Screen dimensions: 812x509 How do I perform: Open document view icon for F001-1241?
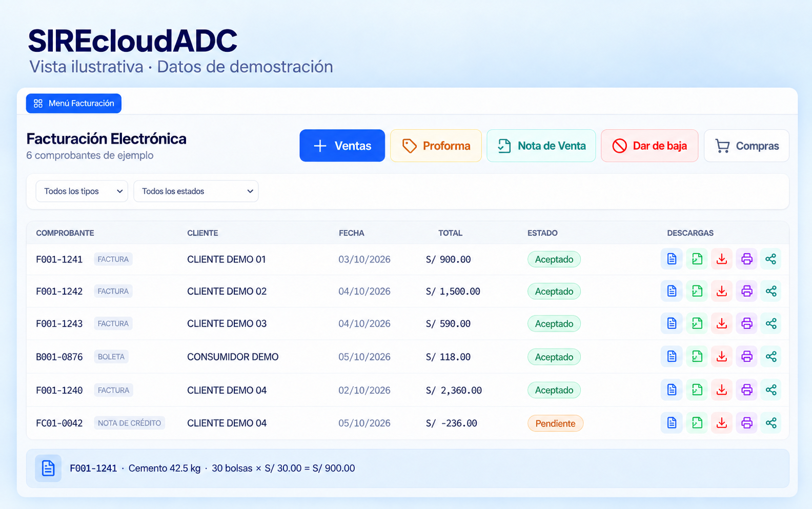(672, 259)
